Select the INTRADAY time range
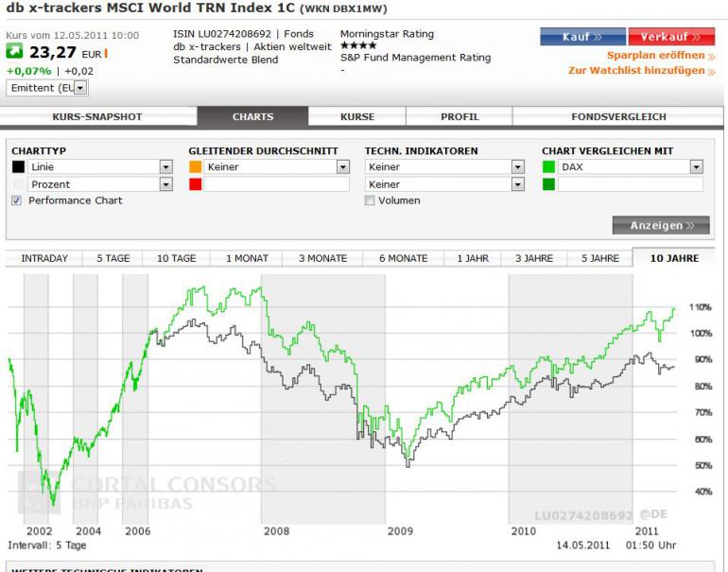Screen dimensions: 728x572 click(x=44, y=258)
